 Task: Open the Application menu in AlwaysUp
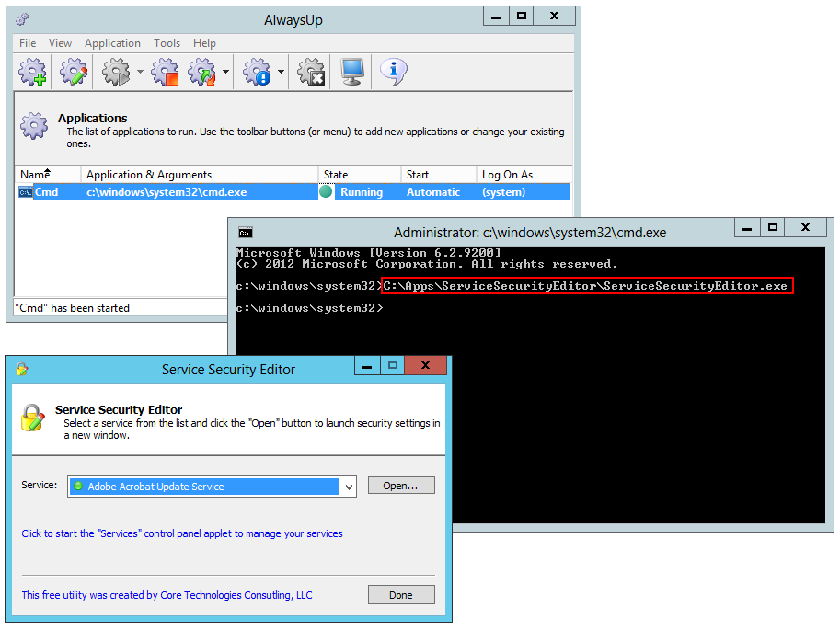112,43
